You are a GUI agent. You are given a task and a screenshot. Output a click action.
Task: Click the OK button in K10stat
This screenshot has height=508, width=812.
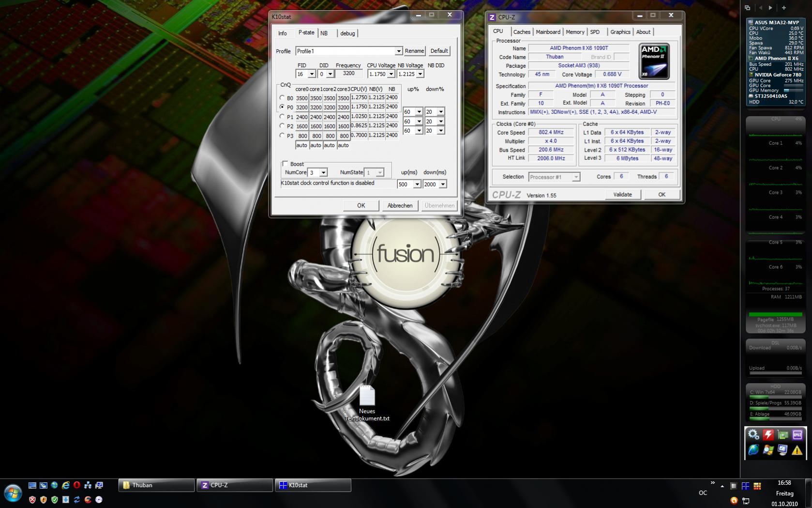click(x=361, y=205)
